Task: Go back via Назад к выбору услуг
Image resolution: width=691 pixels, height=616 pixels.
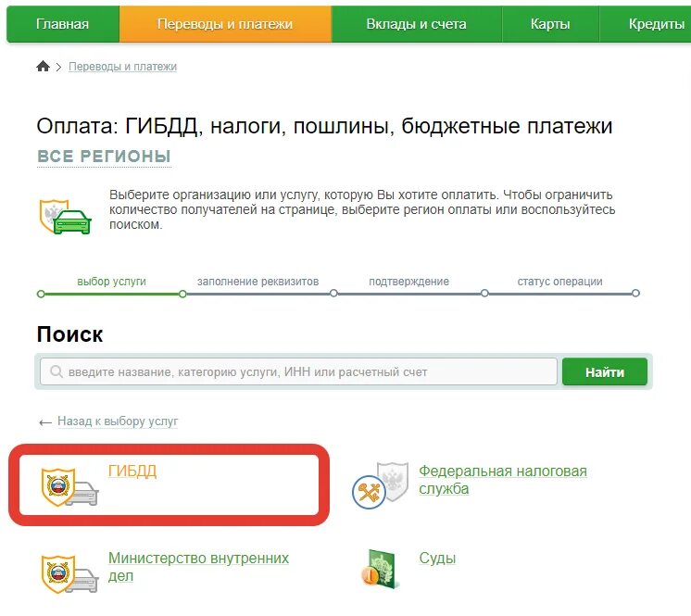Action: click(x=118, y=421)
